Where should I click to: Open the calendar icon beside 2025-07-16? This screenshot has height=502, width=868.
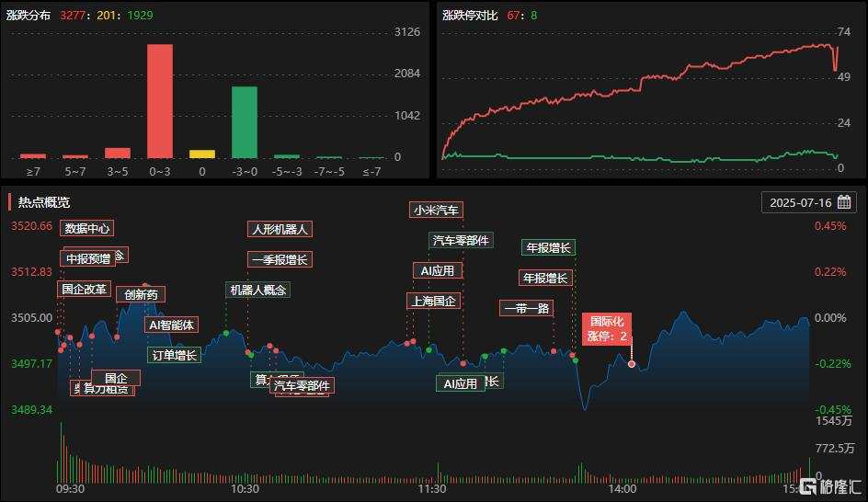point(844,202)
